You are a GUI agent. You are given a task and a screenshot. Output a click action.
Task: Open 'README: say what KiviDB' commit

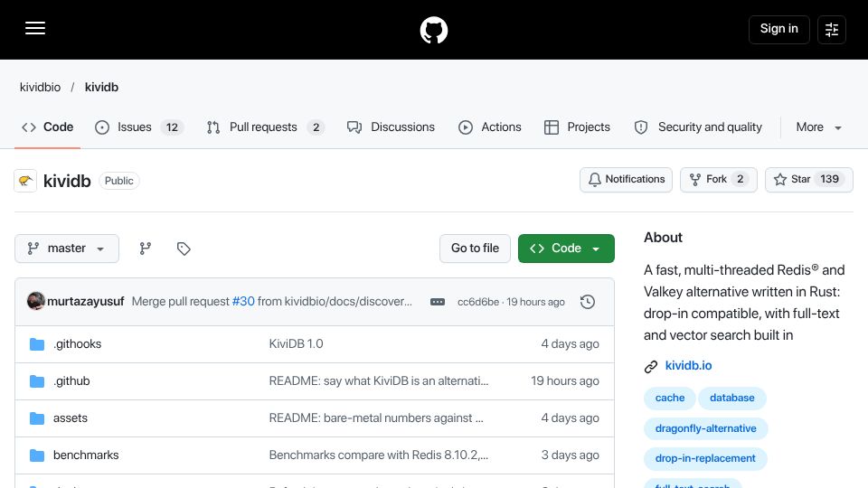pos(379,381)
